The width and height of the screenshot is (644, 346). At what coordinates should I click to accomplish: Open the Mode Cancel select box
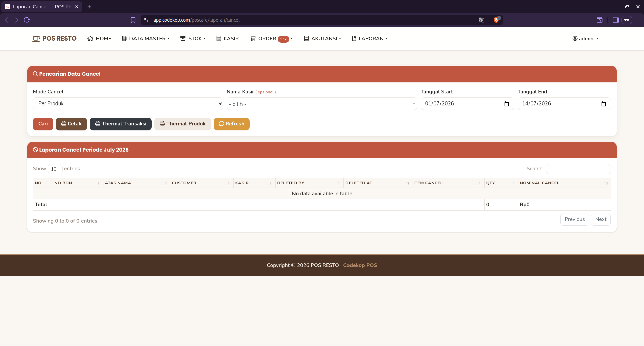click(x=128, y=104)
